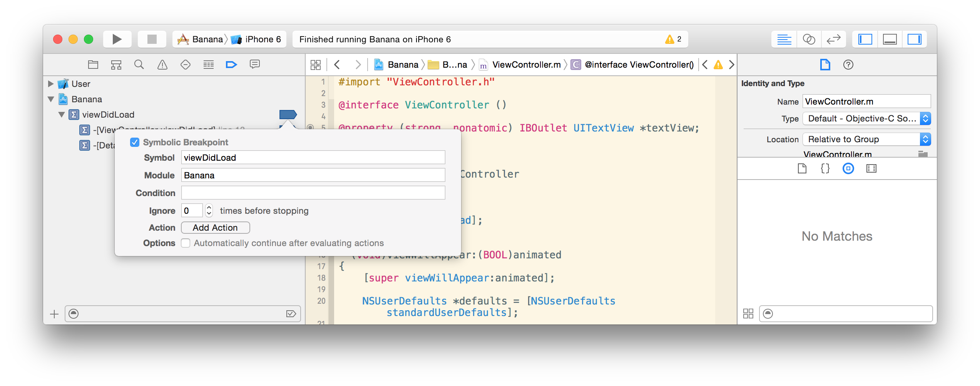The height and width of the screenshot is (386, 980).
Task: Collapse the Banana breakpoints group
Action: point(50,99)
